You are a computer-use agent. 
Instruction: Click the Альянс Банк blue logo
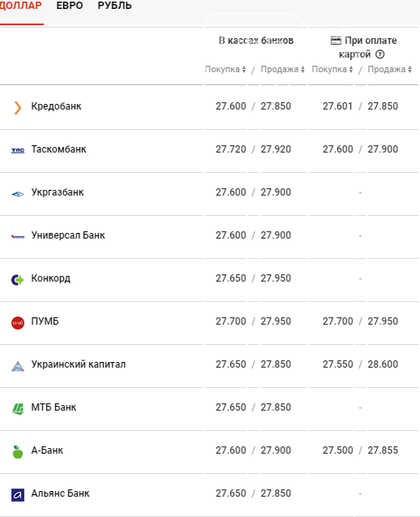point(18,495)
